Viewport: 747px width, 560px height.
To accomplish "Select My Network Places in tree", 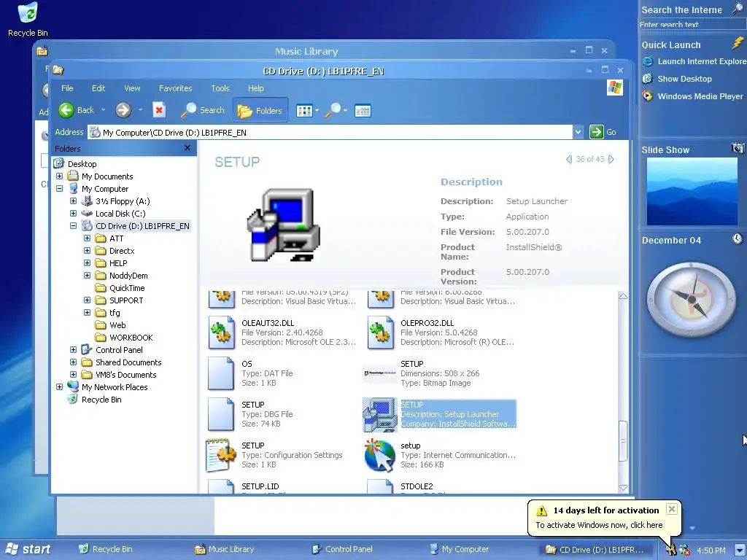I will click(115, 386).
